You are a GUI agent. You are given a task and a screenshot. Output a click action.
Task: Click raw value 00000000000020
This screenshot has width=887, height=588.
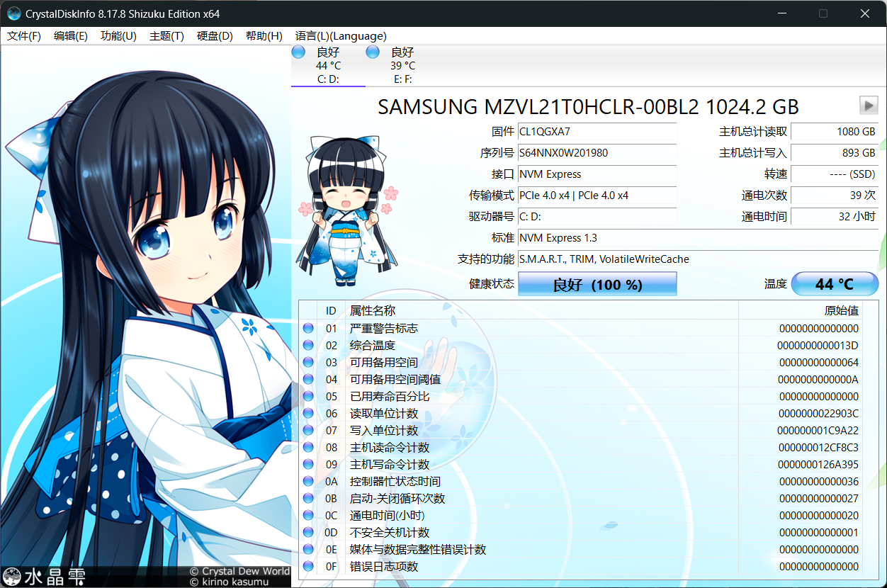[x=819, y=515]
